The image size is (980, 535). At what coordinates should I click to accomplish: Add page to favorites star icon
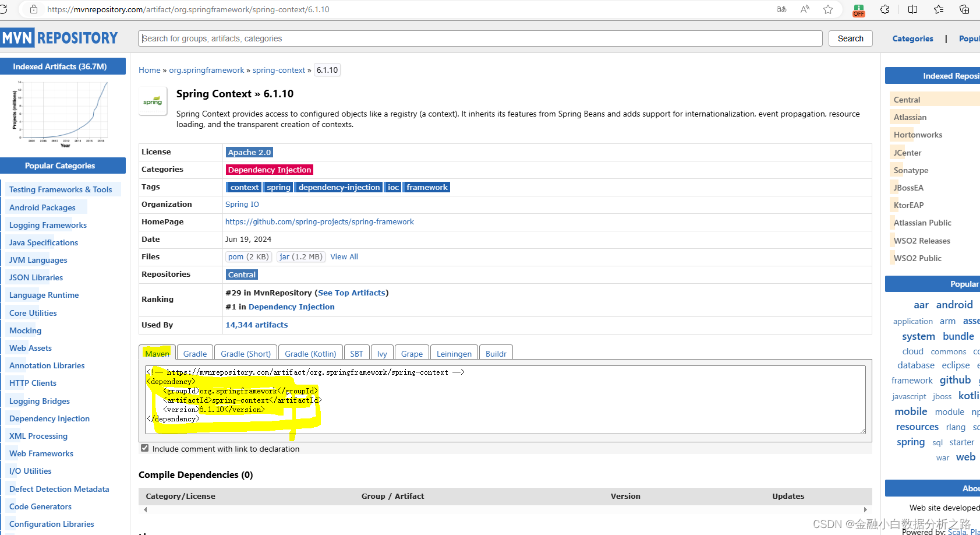[x=828, y=9]
